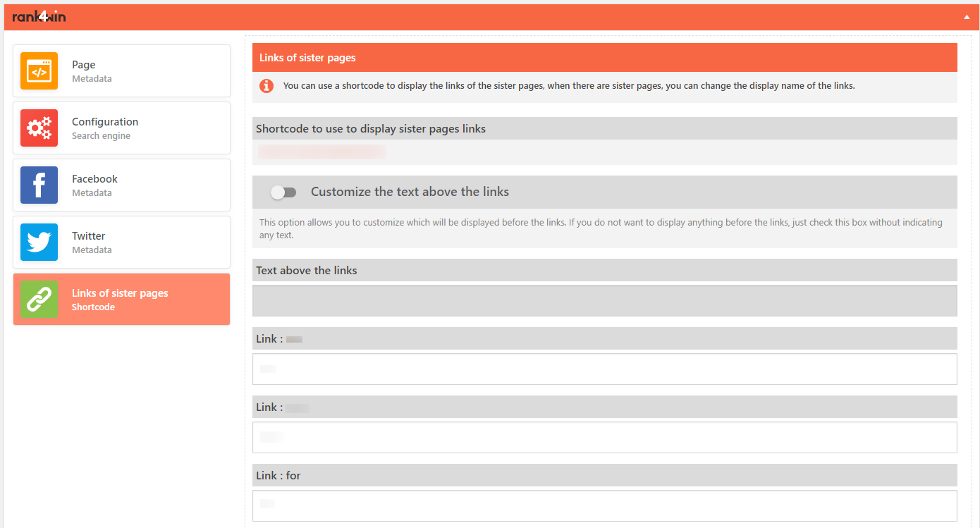This screenshot has width=980, height=528.
Task: Click the Text above the links field
Action: point(604,301)
